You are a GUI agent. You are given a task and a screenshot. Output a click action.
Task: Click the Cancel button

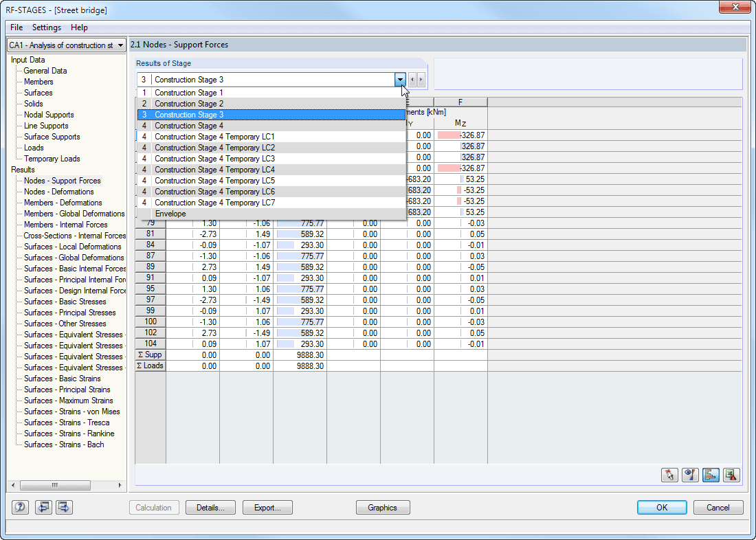click(x=718, y=507)
